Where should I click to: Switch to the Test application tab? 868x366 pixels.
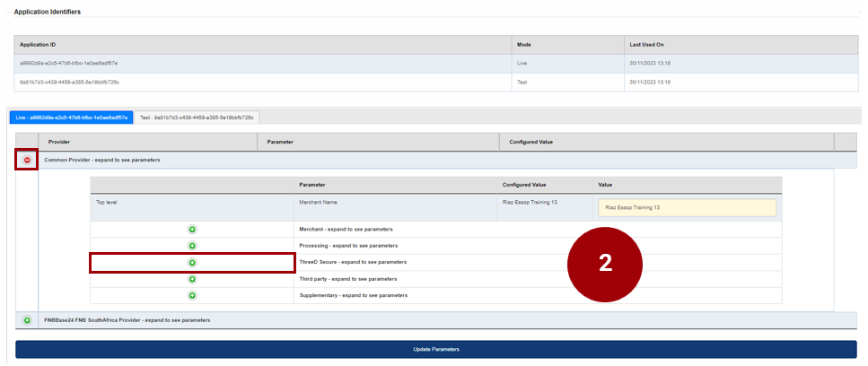coord(197,118)
